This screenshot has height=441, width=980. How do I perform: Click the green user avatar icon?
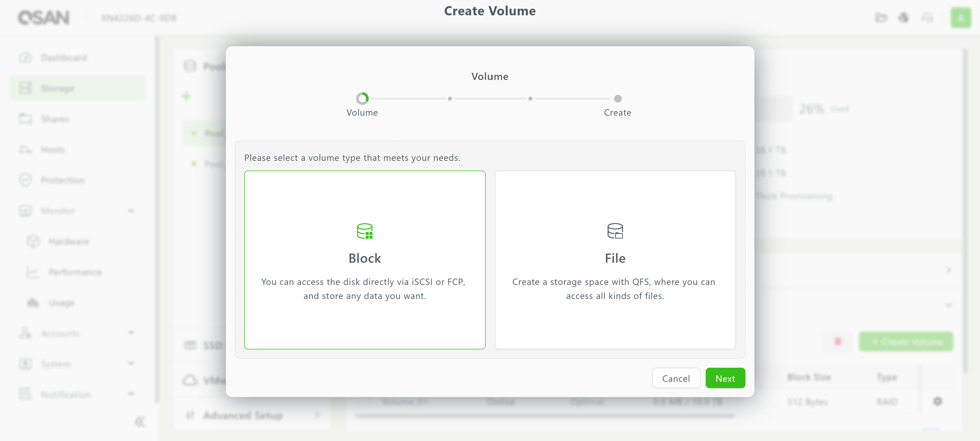point(961,18)
